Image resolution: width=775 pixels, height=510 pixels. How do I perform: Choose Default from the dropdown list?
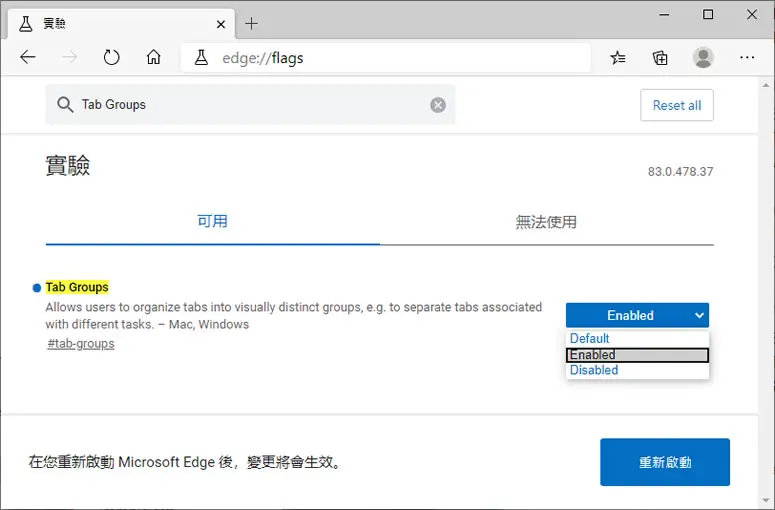(637, 339)
